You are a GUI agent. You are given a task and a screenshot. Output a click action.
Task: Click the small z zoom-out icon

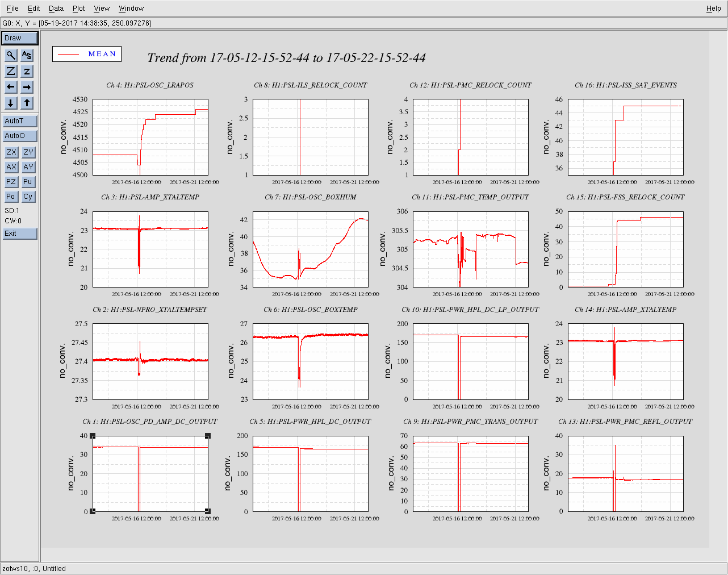(27, 71)
